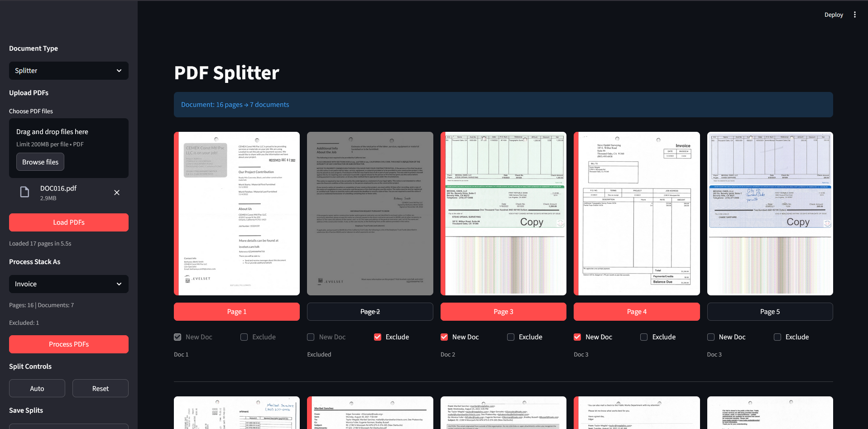Click the Browse files button

pos(40,162)
